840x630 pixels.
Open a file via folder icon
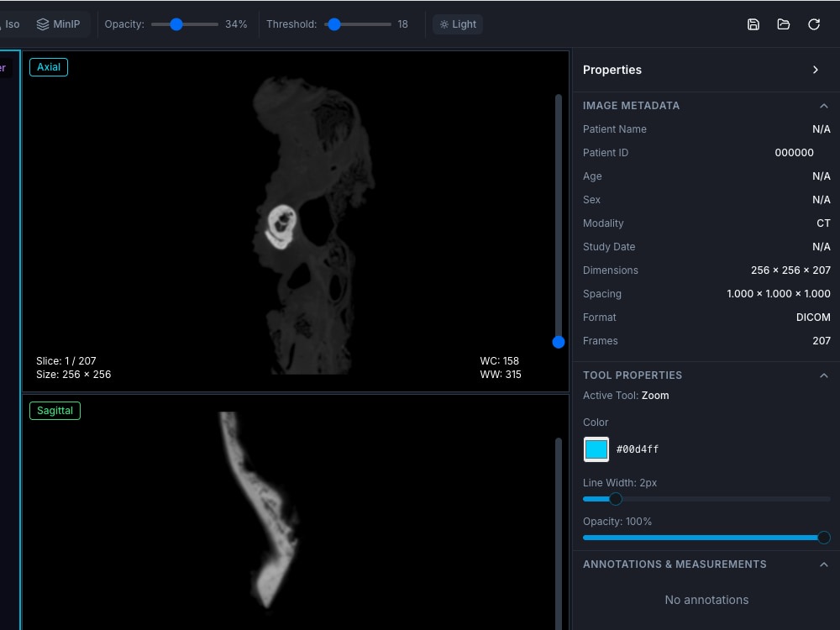coord(783,24)
